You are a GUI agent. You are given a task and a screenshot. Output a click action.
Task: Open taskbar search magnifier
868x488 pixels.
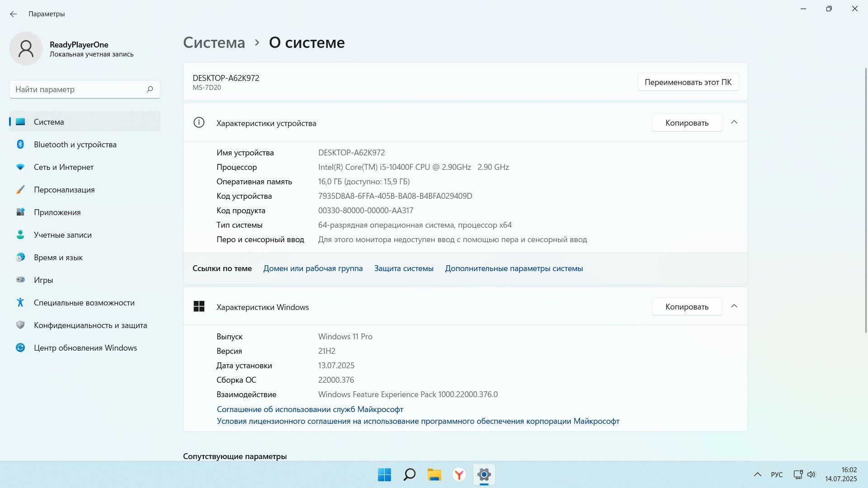pyautogui.click(x=409, y=474)
